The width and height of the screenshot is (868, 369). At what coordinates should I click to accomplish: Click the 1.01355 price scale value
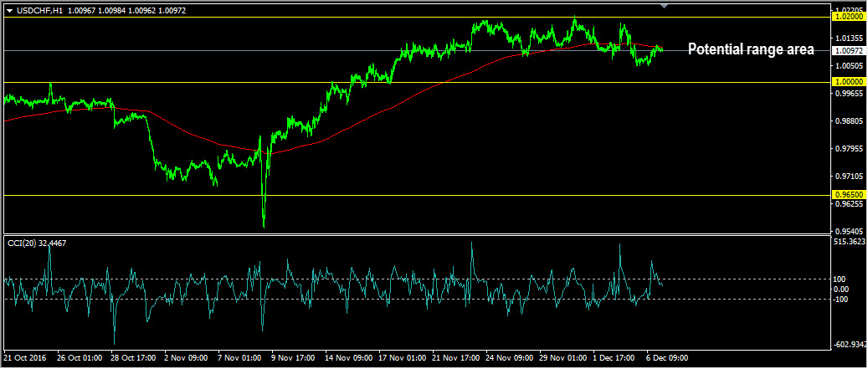point(848,38)
